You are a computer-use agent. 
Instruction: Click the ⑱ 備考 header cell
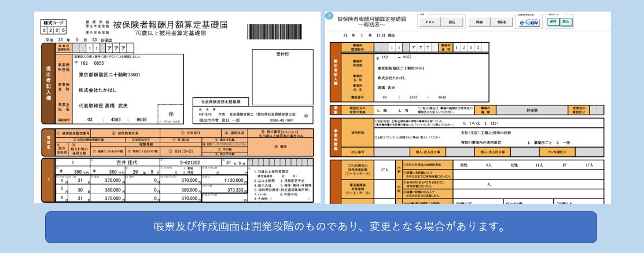pyautogui.click(x=281, y=146)
